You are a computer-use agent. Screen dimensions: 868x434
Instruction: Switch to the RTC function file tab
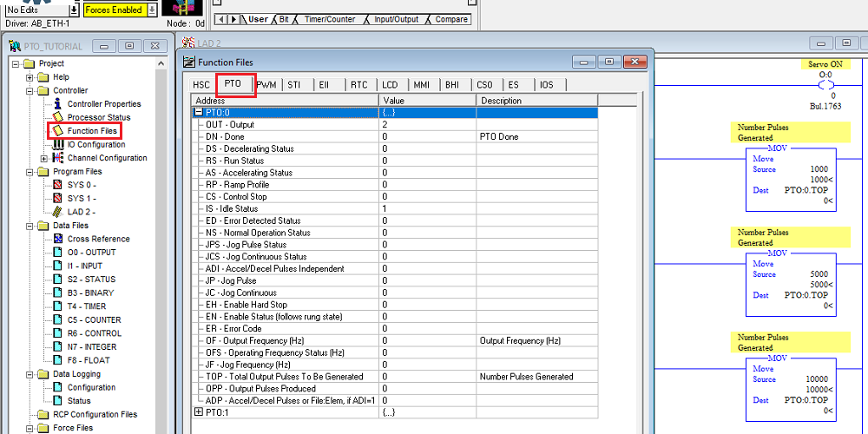click(359, 85)
